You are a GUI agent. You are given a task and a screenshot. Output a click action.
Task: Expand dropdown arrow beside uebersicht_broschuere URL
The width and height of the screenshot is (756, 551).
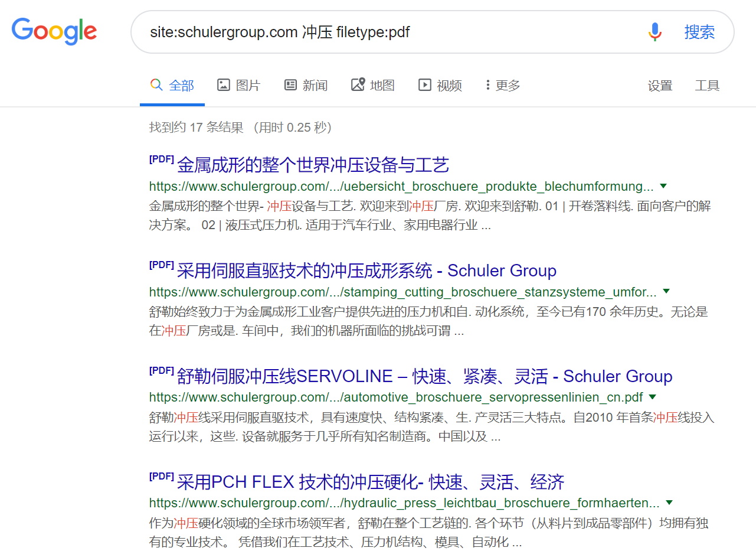[x=663, y=186]
